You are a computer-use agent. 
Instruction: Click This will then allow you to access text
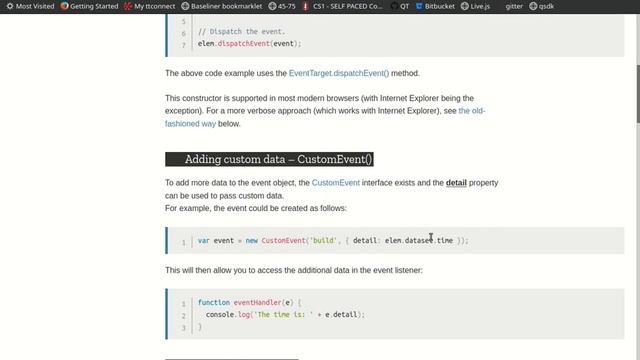(293, 270)
